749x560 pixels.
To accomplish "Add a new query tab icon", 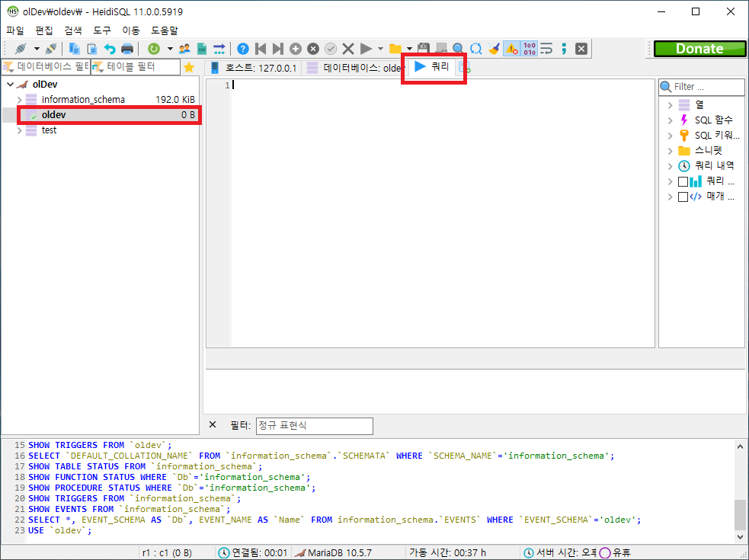I will click(x=464, y=67).
